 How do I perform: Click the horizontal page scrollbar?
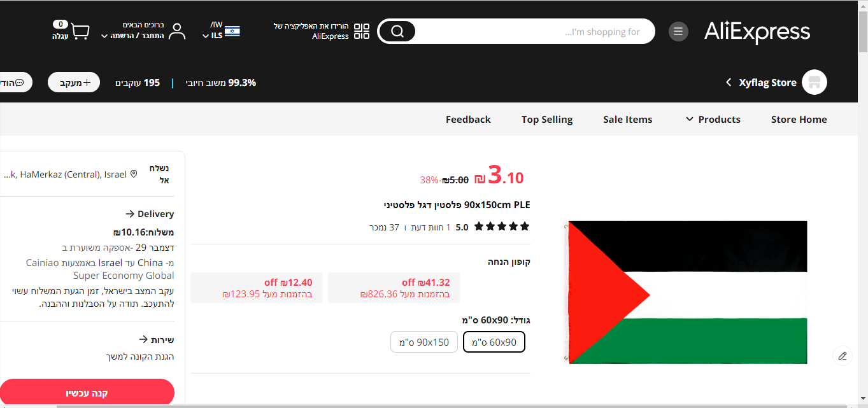[453, 405]
